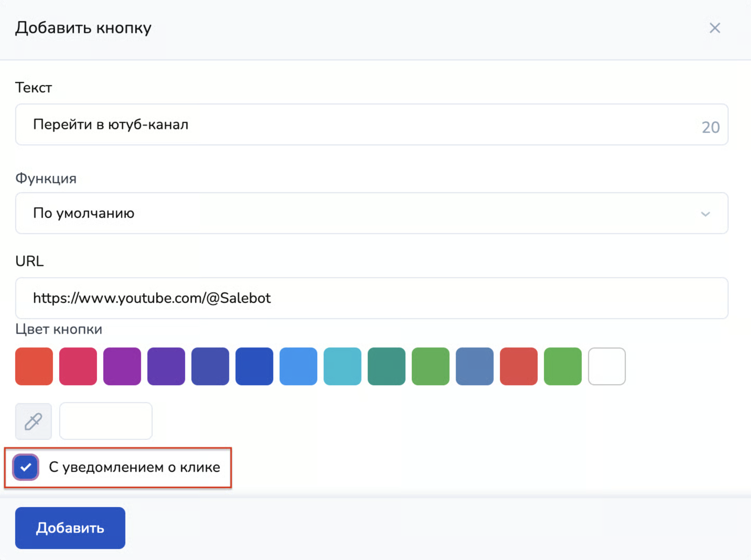This screenshot has width=751, height=560.
Task: Choose the pink-crimson color swatch
Action: (x=78, y=366)
